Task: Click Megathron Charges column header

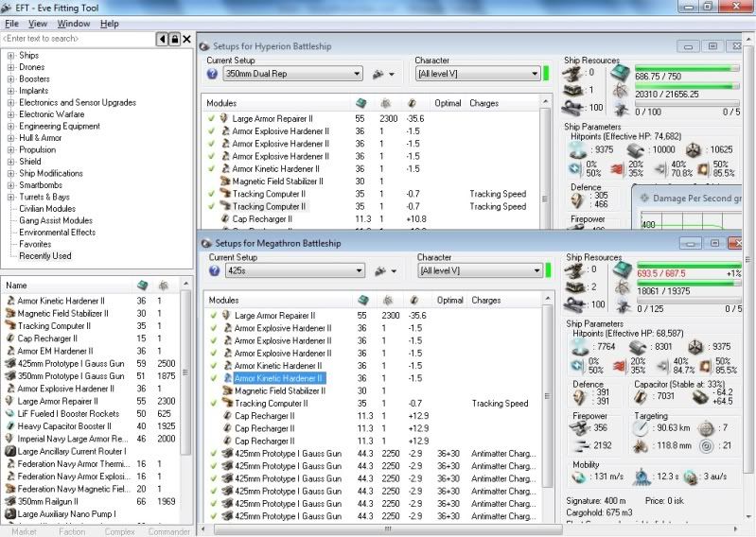Action: [486, 300]
